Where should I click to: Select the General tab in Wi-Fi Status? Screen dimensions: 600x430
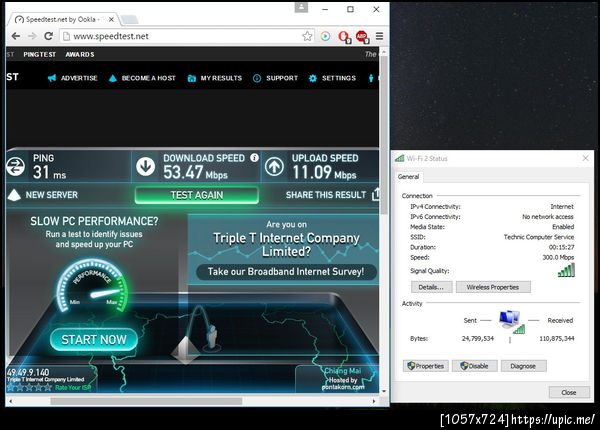pos(408,176)
